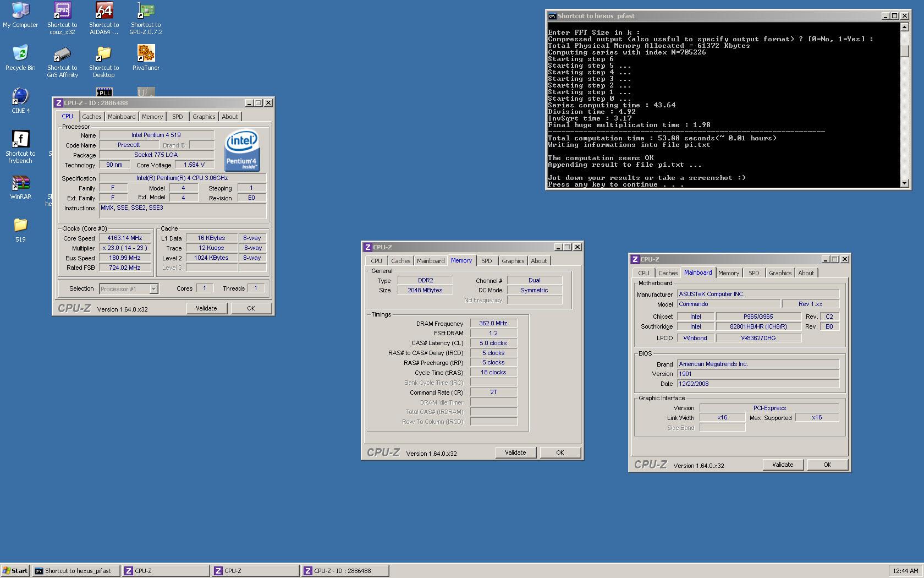Click the pifast console scrollbar down arrow
The image size is (924, 578).
904,183
